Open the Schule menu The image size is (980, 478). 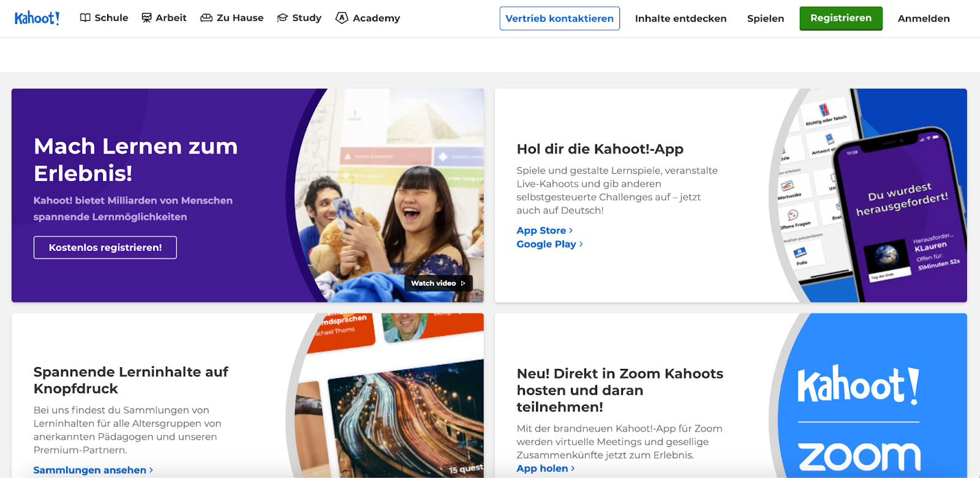tap(104, 18)
